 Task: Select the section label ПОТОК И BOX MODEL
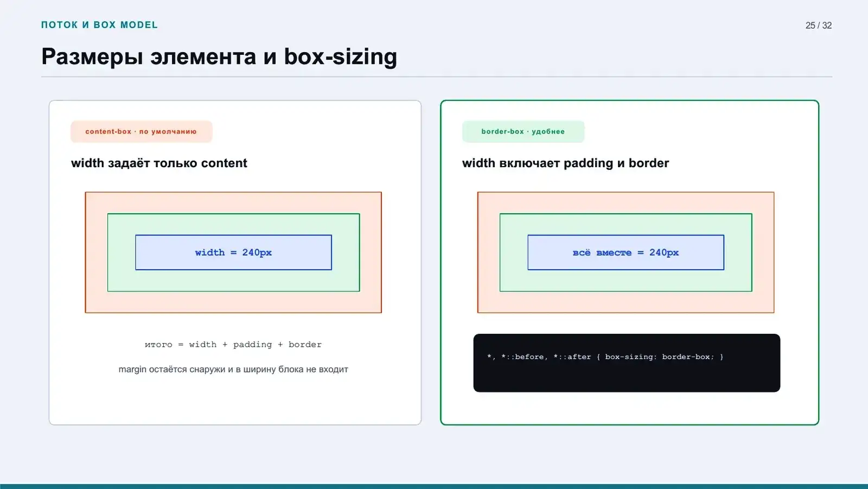pyautogui.click(x=99, y=25)
